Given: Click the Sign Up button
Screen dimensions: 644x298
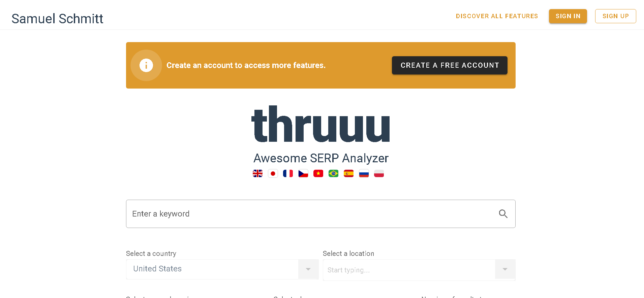Looking at the screenshot, I should click(615, 16).
